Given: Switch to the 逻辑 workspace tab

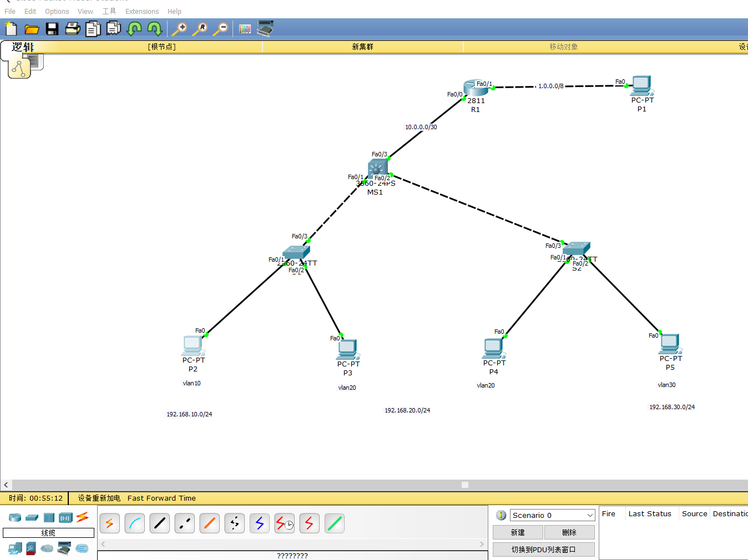Looking at the screenshot, I should [x=23, y=47].
